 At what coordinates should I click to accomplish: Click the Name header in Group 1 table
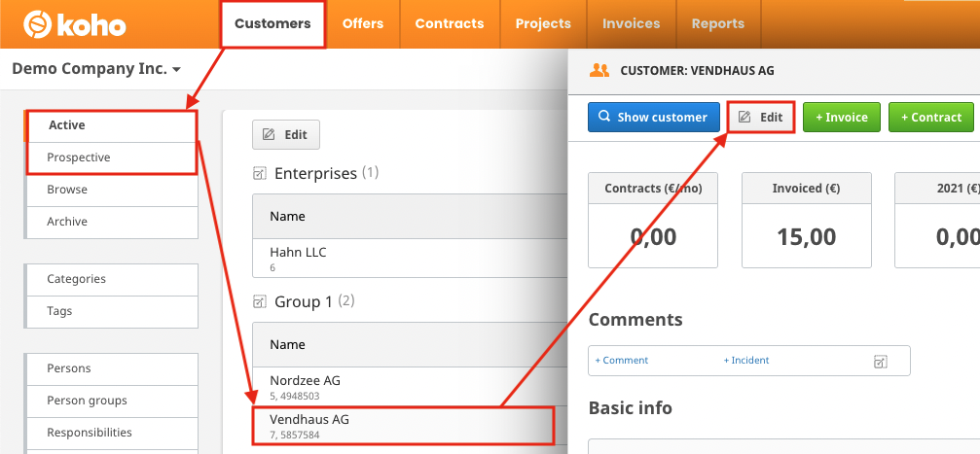(x=410, y=345)
